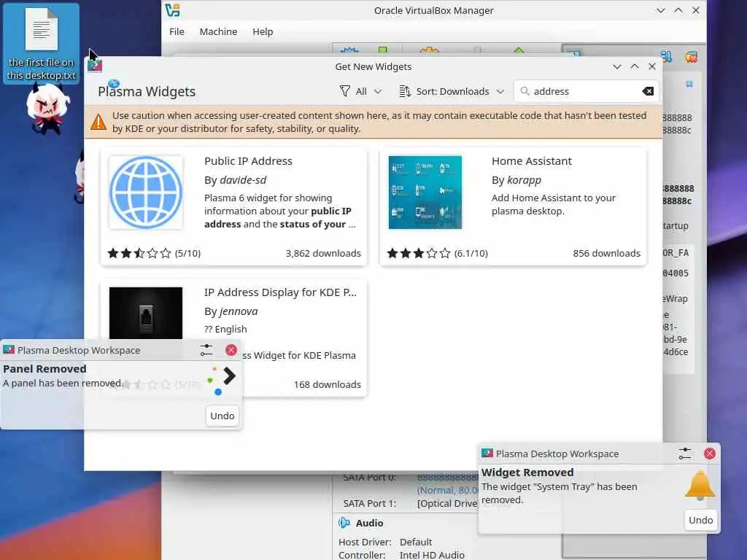747x560 pixels.
Task: Click the '?? English' line on third widget
Action: pyautogui.click(x=225, y=329)
